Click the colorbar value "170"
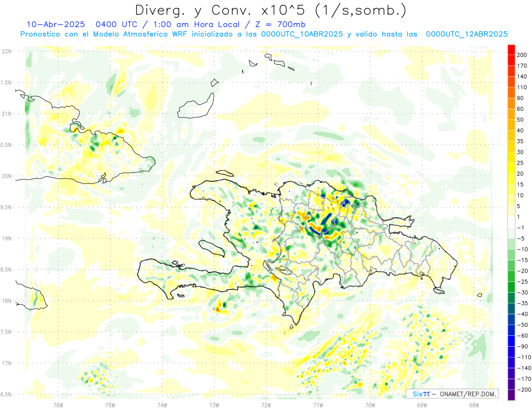This screenshot has height=411, width=532. (x=523, y=66)
